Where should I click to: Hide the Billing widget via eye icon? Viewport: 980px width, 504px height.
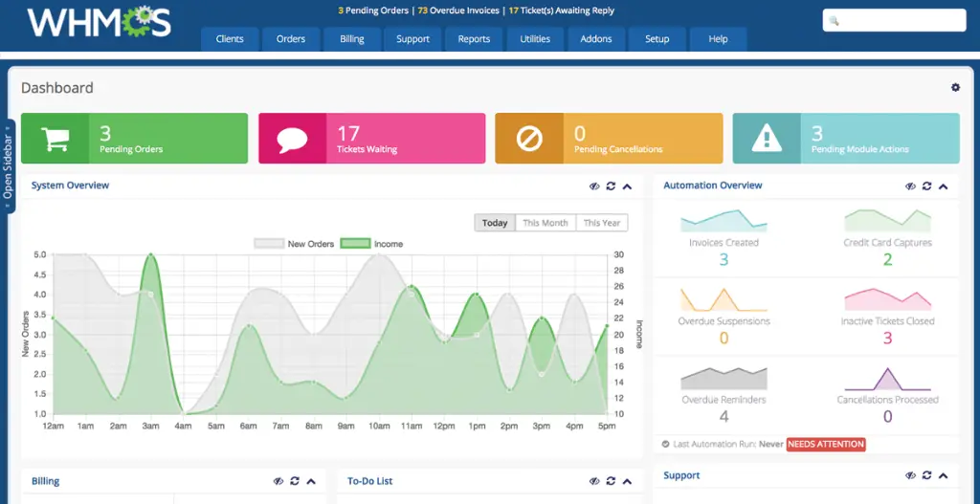[x=278, y=481]
